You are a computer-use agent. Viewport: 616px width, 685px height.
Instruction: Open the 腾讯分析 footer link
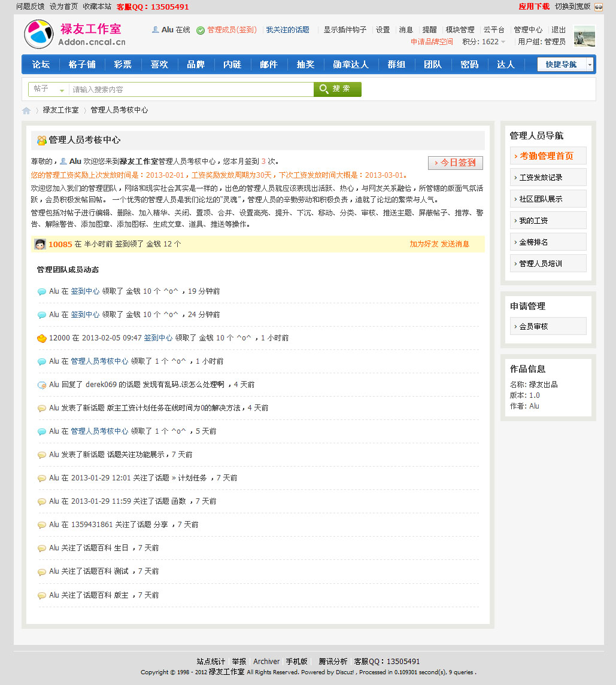tap(333, 662)
